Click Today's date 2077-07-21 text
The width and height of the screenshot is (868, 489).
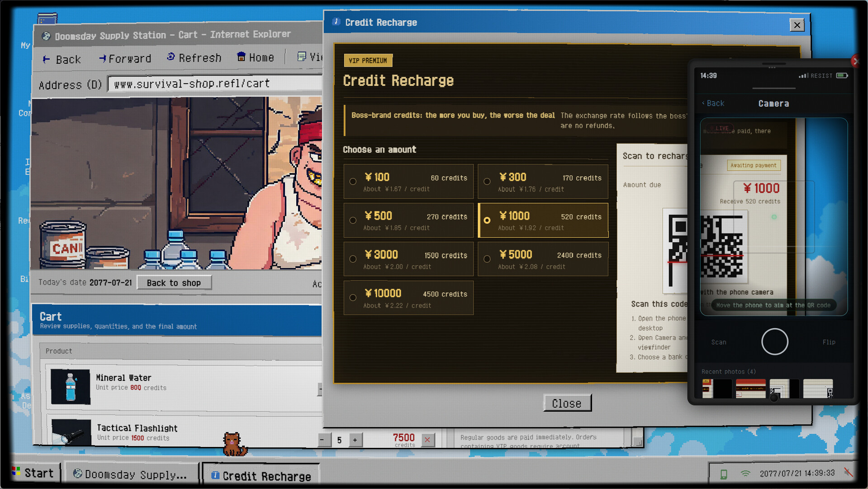tap(85, 283)
